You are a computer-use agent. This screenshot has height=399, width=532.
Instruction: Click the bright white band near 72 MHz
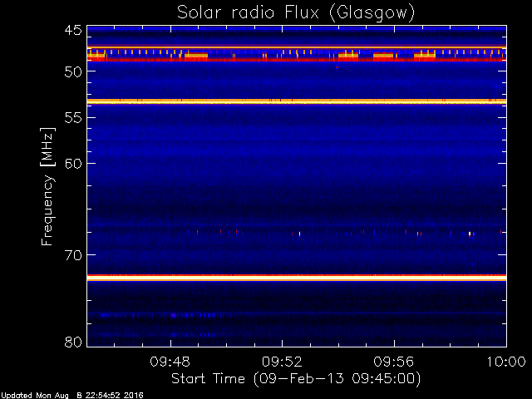(x=297, y=278)
